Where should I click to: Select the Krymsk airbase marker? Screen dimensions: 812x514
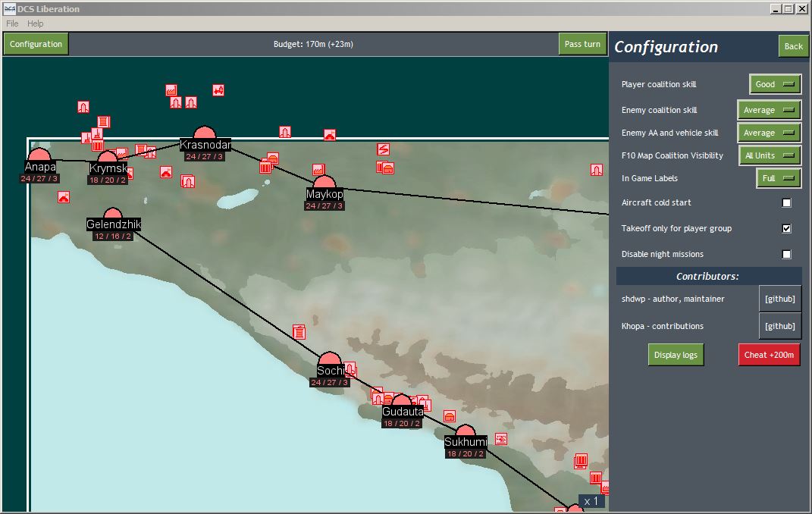tap(108, 158)
